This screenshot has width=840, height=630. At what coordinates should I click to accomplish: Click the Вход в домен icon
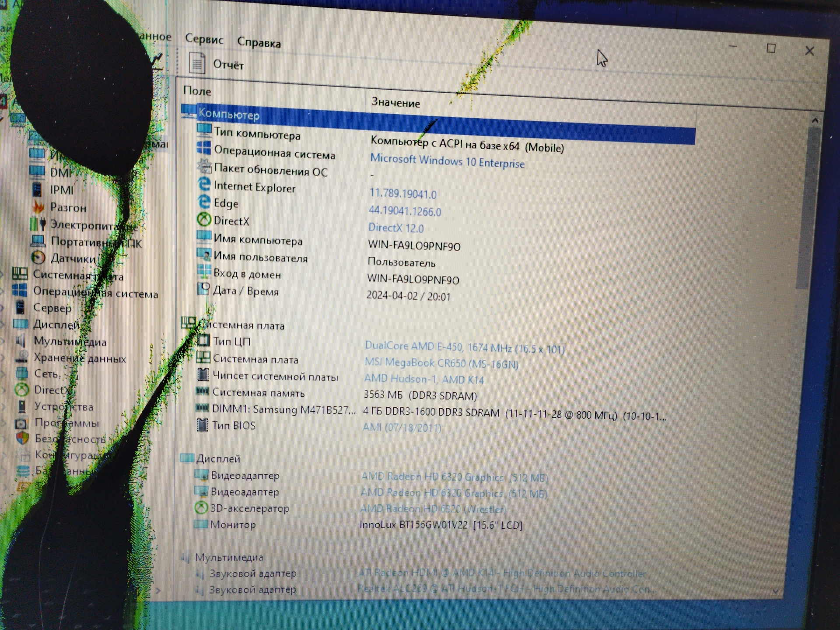(x=204, y=272)
